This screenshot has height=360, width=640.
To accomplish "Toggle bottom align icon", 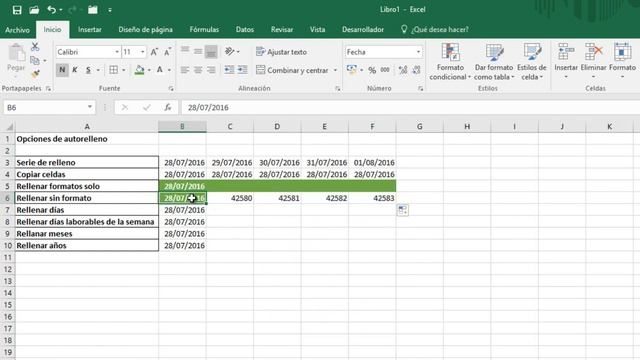I will pyautogui.click(x=211, y=52).
